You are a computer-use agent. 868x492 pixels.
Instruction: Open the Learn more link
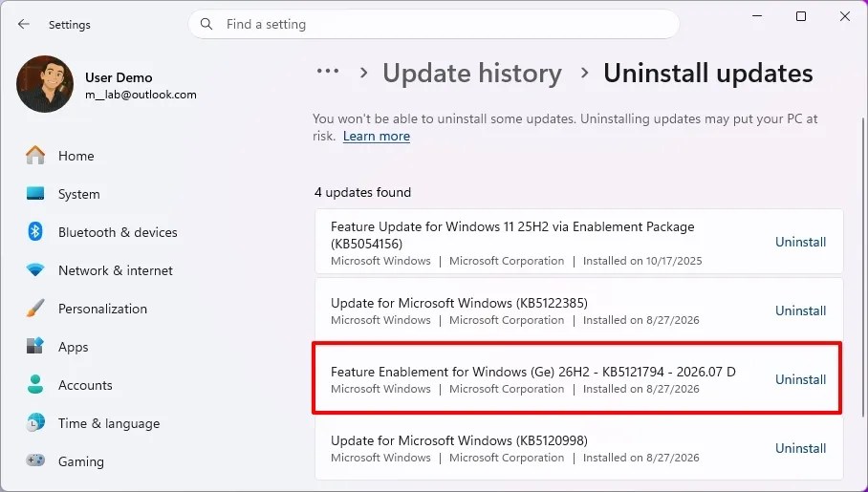pos(377,137)
